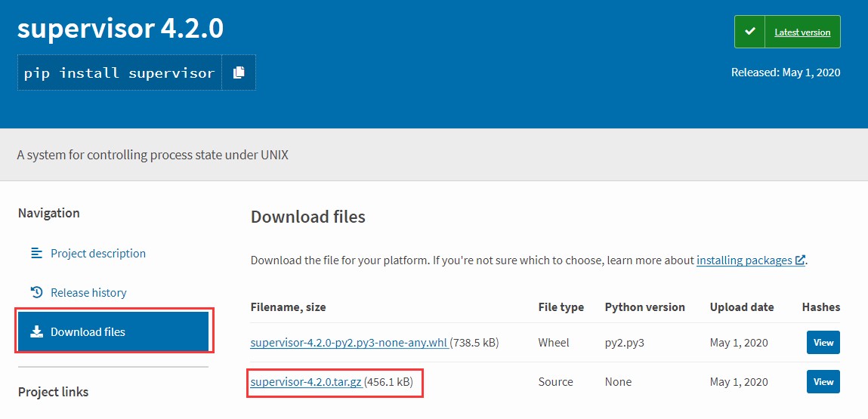Click the external link icon after installing packages

click(x=799, y=260)
